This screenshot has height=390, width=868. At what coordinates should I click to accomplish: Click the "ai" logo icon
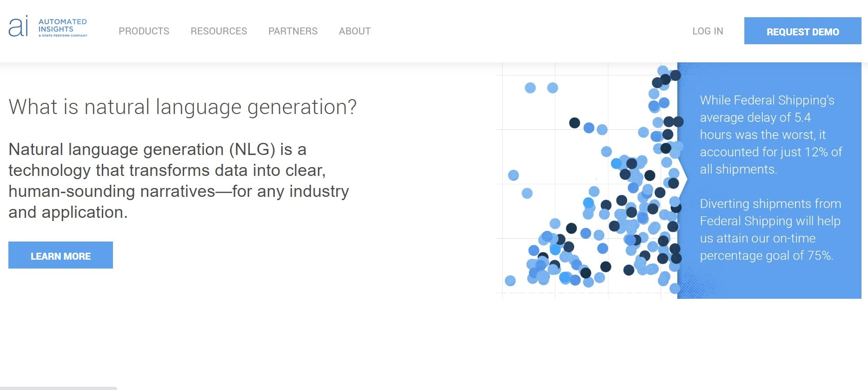click(19, 26)
